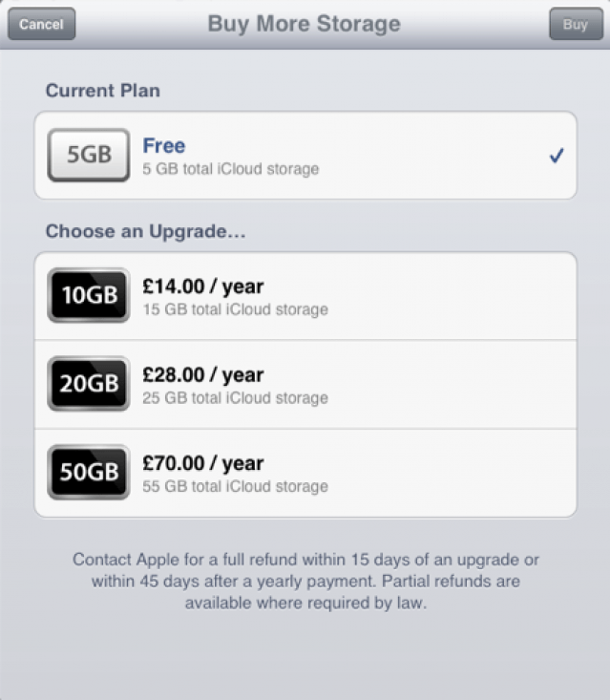Click the 5GB storage badge icon
This screenshot has width=610, height=700.
click(89, 155)
